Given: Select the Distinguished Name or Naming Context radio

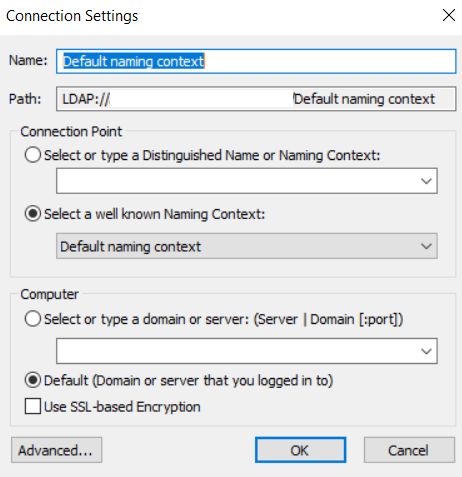Looking at the screenshot, I should click(x=33, y=155).
